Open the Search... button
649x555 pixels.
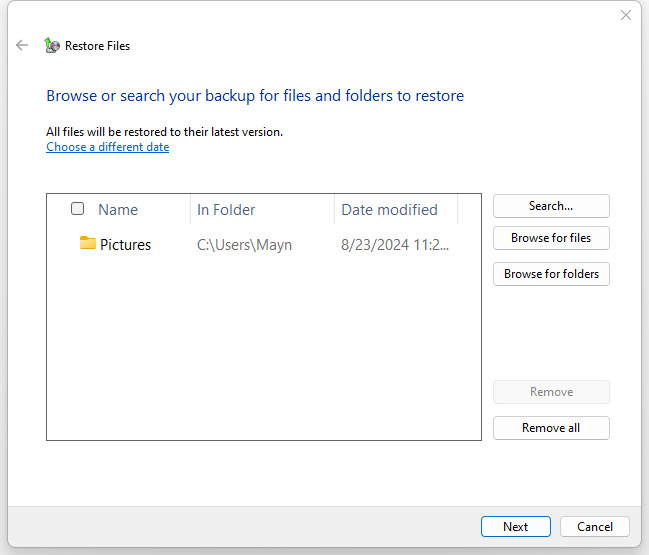coord(551,206)
